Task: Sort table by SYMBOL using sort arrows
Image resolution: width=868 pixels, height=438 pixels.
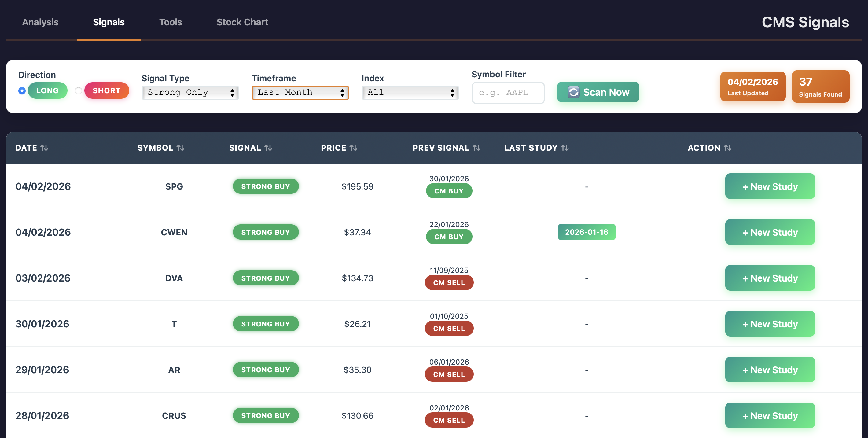Action: click(180, 148)
